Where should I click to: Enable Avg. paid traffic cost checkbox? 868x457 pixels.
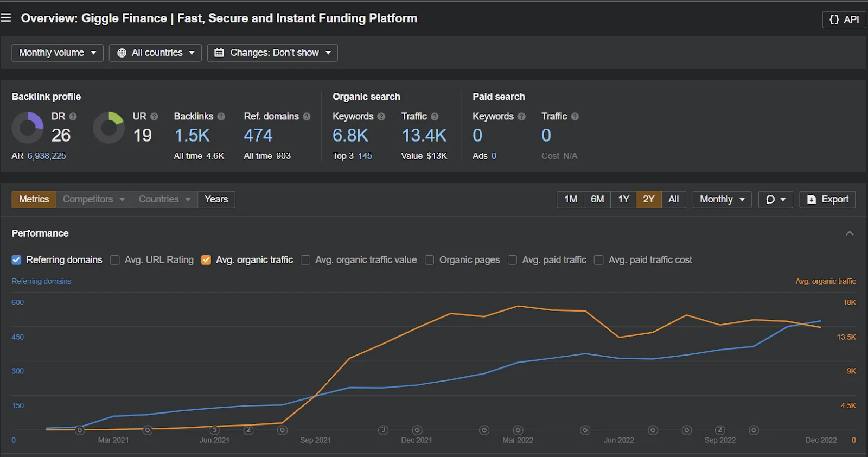coord(599,260)
